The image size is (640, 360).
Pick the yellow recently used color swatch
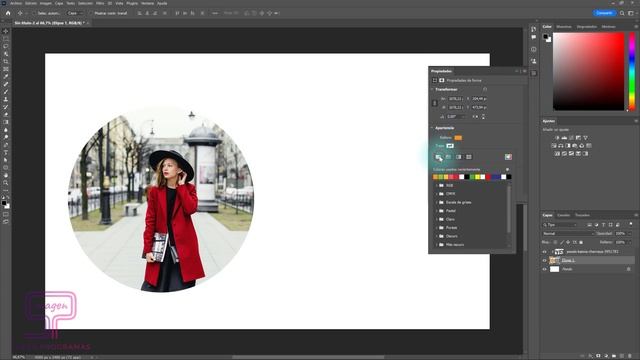click(477, 177)
